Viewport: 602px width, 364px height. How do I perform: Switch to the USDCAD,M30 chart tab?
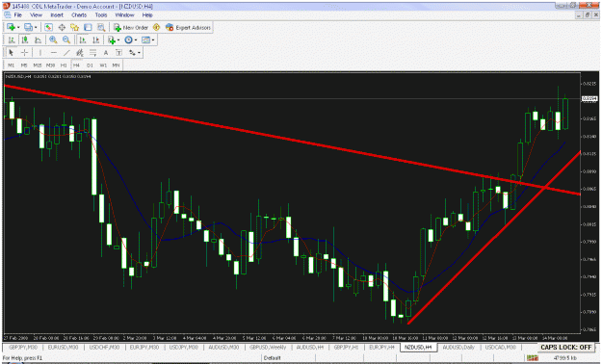pos(500,347)
